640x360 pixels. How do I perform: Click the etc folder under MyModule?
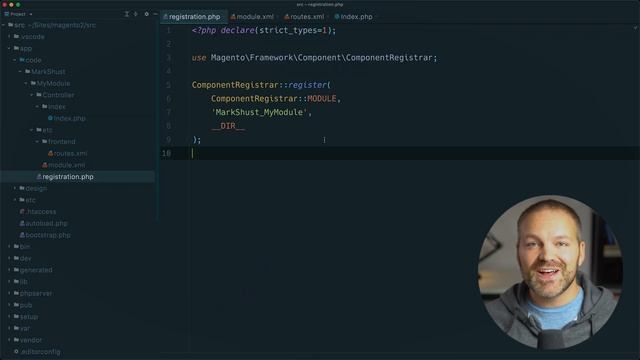click(44, 130)
